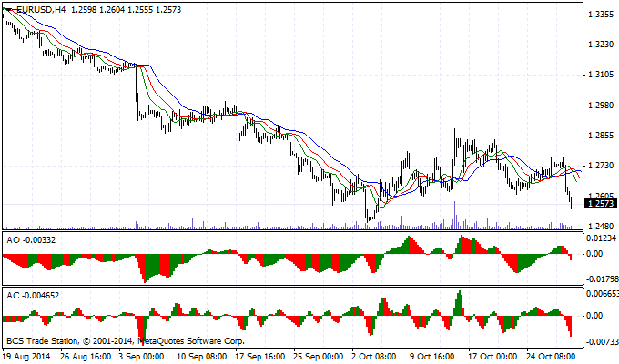Click the AC -0.004652 indicator label
This screenshot has width=619, height=364.
tap(33, 296)
